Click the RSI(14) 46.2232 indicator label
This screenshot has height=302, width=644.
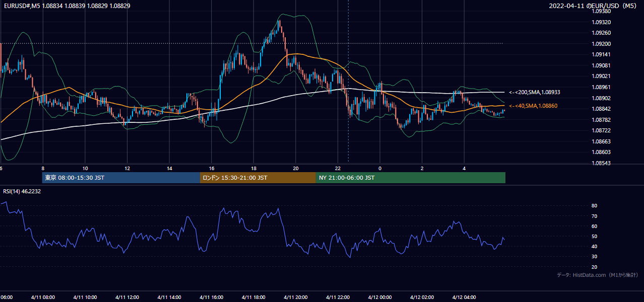coord(22,191)
